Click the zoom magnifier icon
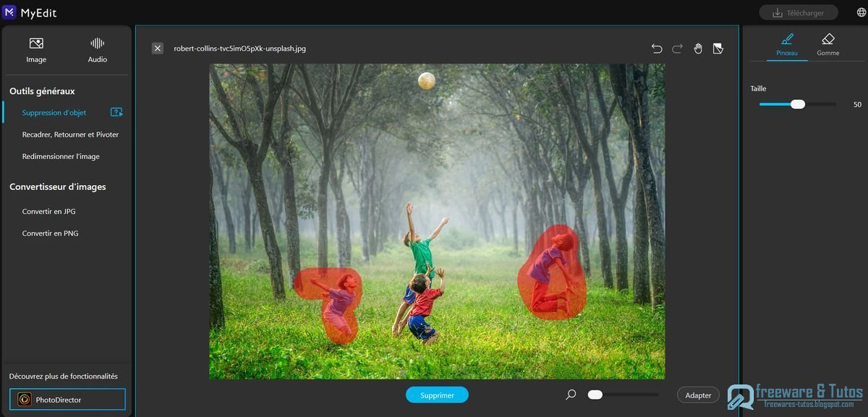Screen dimensions: 868x417 pos(571,395)
